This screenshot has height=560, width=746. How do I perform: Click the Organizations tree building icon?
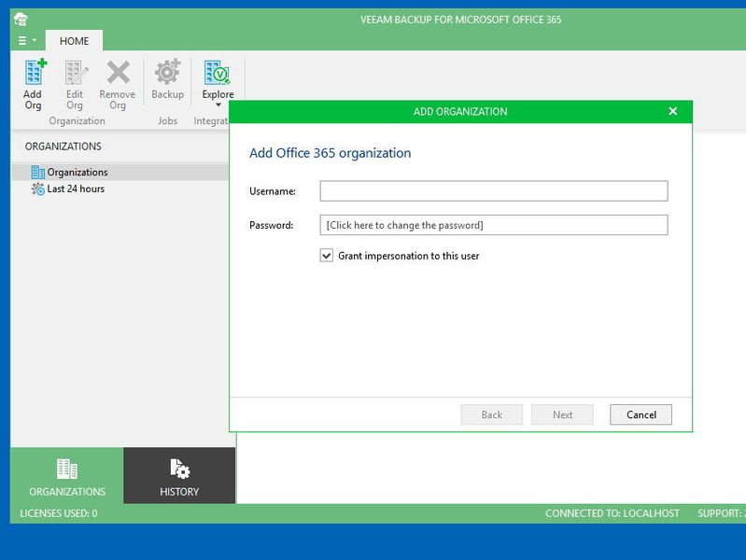point(37,172)
